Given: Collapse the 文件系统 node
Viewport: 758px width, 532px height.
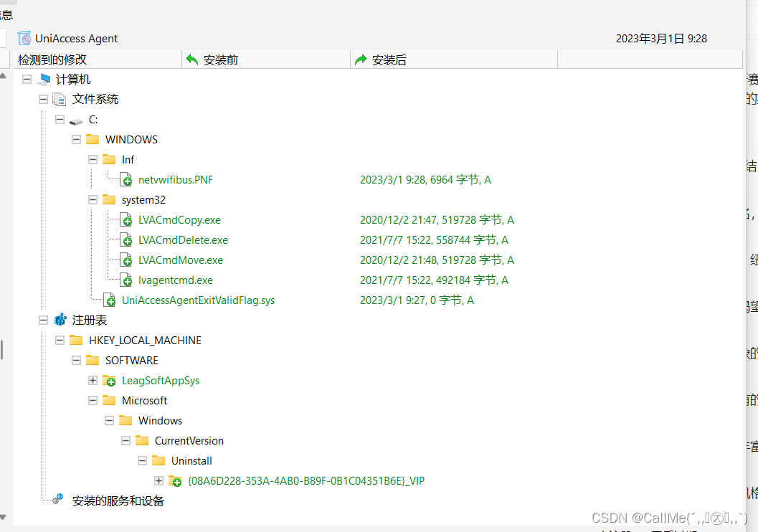Looking at the screenshot, I should pos(44,99).
